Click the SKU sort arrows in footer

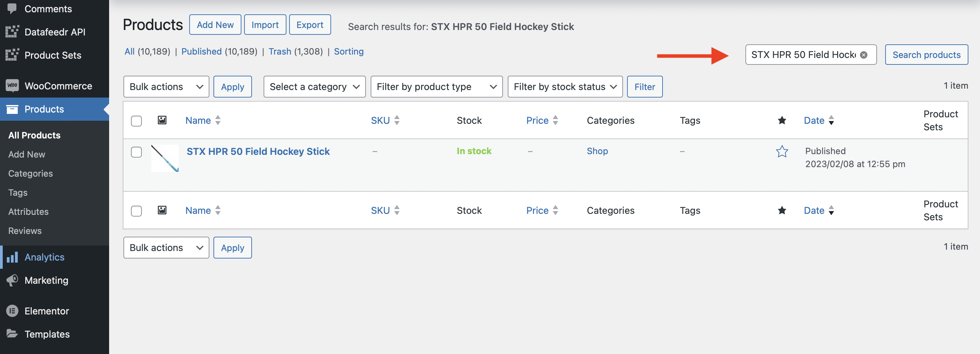(x=397, y=210)
